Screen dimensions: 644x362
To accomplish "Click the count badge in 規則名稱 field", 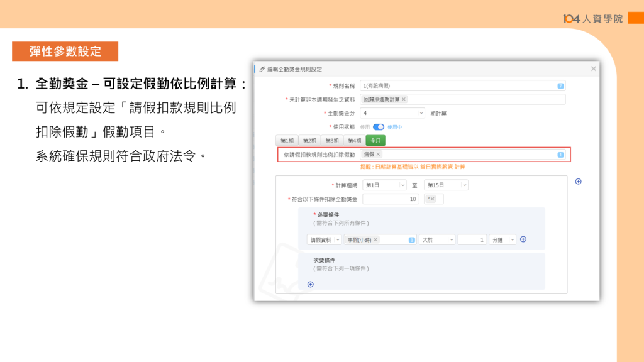I will [560, 85].
